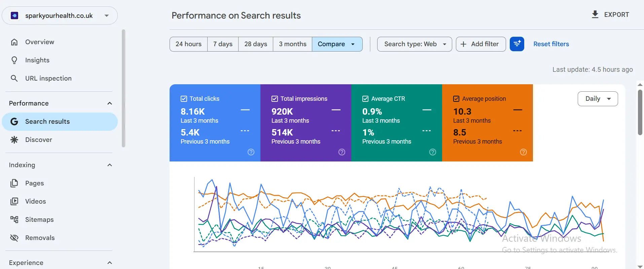Screen dimensions: 644x269
Task: Toggle the Average position checkbox
Action: tap(456, 99)
